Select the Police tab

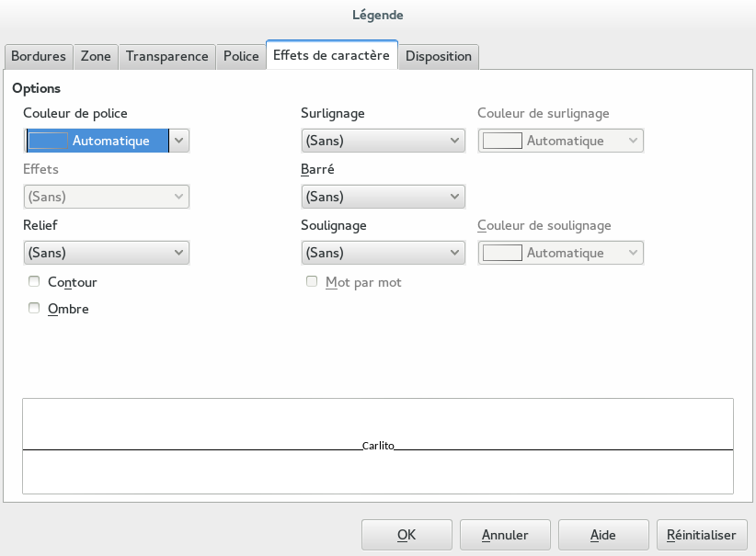pos(241,56)
